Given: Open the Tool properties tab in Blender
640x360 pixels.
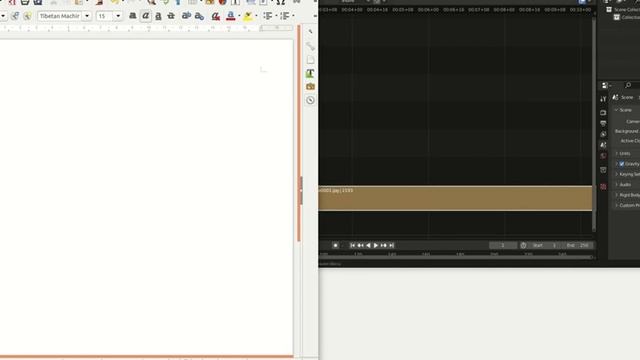Looking at the screenshot, I should 603,99.
